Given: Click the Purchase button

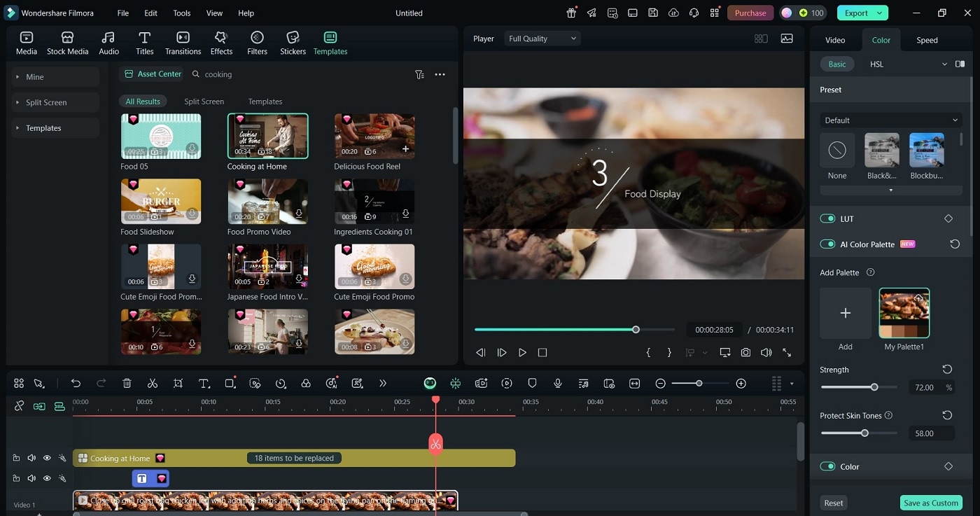Looking at the screenshot, I should coord(750,13).
